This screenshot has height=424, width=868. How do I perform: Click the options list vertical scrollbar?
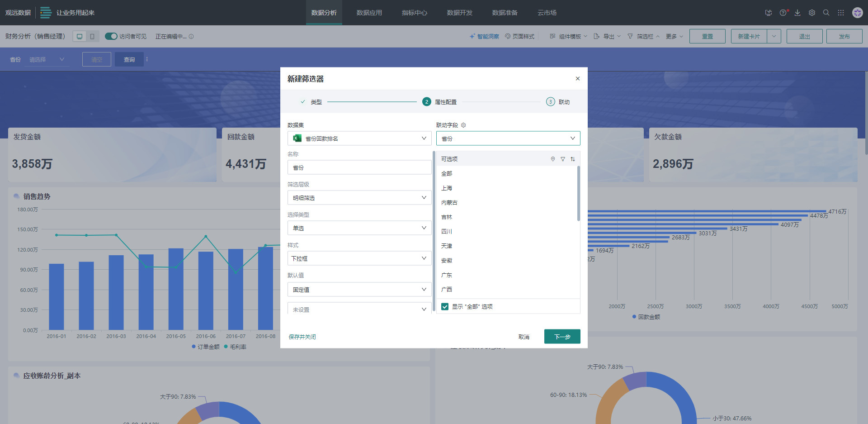point(578,194)
